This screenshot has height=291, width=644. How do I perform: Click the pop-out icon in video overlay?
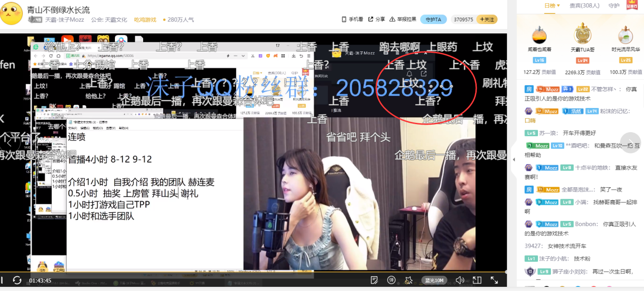[423, 74]
